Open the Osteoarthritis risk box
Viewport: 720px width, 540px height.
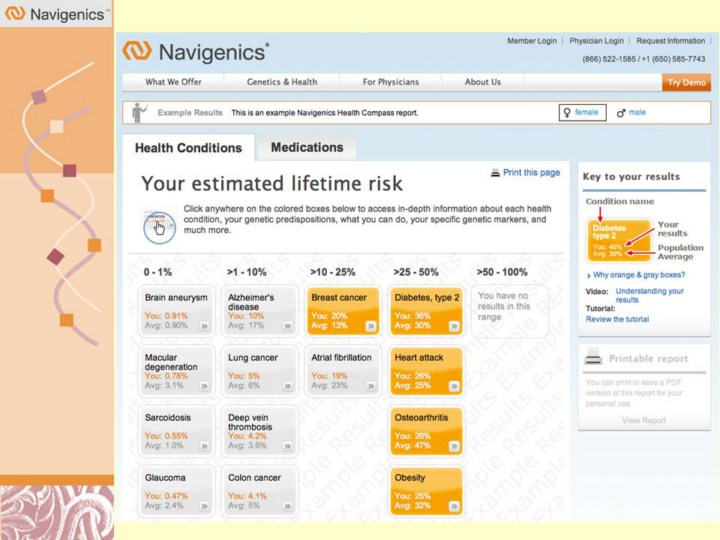pos(426,427)
